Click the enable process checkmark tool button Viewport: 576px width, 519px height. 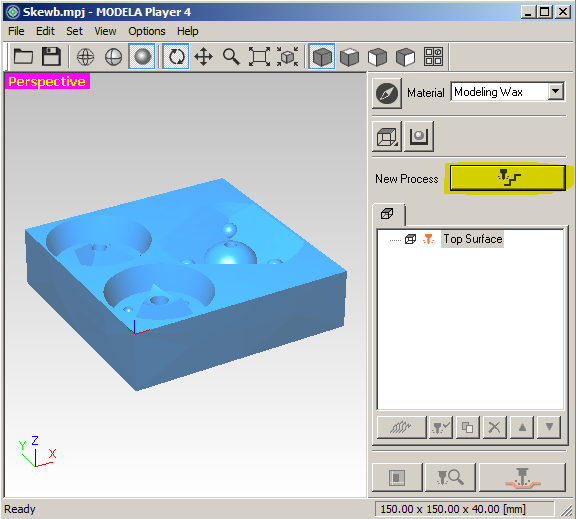(441, 428)
